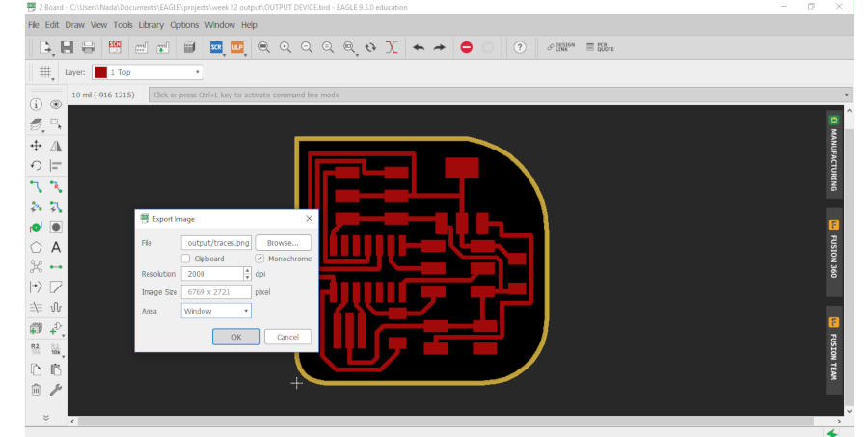Click the orange ULP icon
Screen dimensions: 868x437
237,47
